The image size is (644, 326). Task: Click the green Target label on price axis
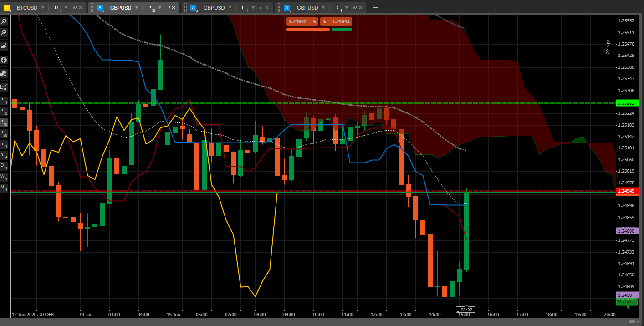coord(627,302)
